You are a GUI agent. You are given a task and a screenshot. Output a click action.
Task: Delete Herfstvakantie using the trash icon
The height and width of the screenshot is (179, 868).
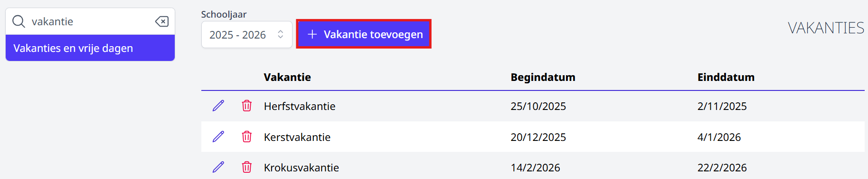coord(247,106)
